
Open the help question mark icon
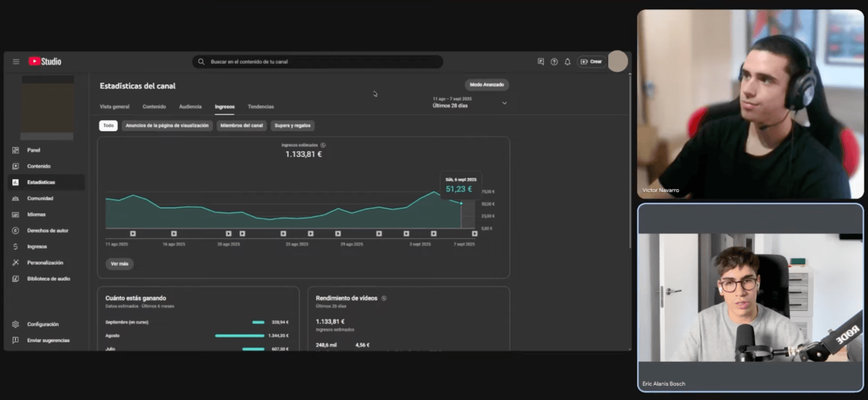point(554,62)
